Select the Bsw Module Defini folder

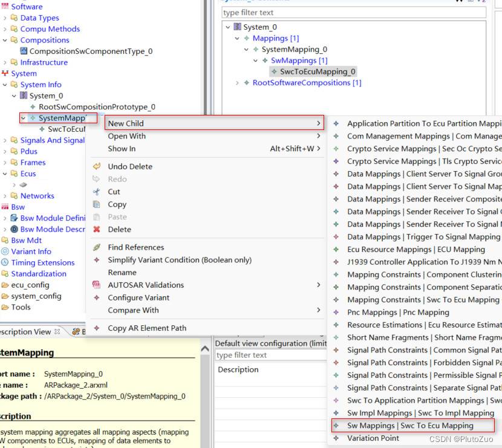(53, 218)
